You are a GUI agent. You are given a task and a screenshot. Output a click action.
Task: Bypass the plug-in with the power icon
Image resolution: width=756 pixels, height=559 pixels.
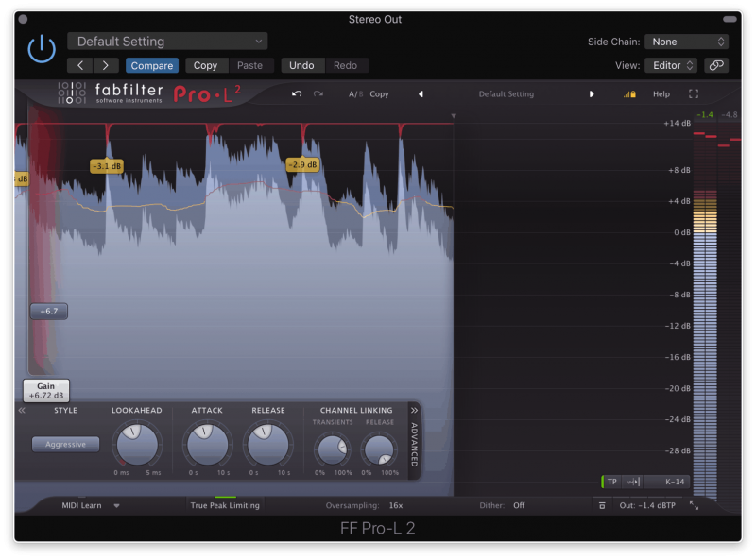[x=42, y=49]
